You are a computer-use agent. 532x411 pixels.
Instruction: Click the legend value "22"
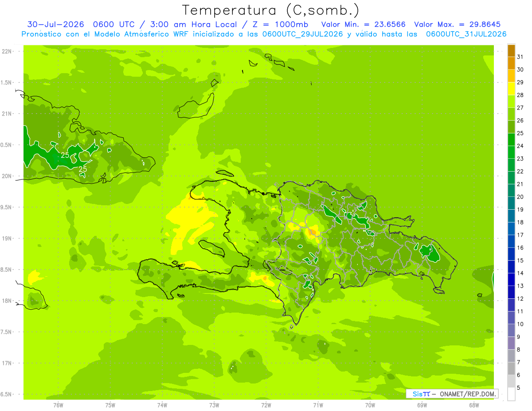(520, 171)
